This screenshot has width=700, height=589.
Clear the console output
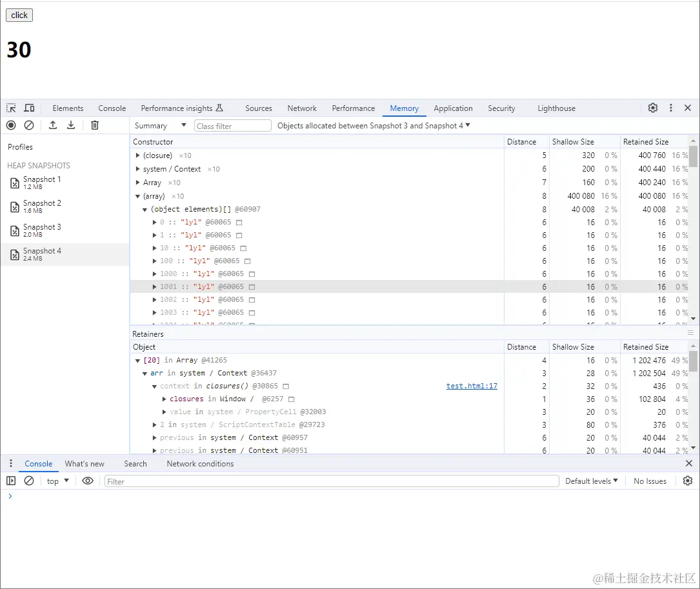pyautogui.click(x=29, y=481)
